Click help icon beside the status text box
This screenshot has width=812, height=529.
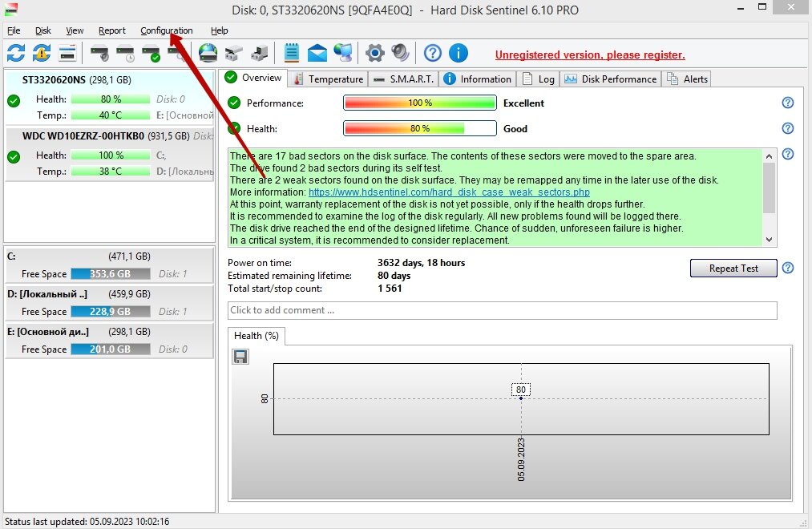[x=788, y=154]
